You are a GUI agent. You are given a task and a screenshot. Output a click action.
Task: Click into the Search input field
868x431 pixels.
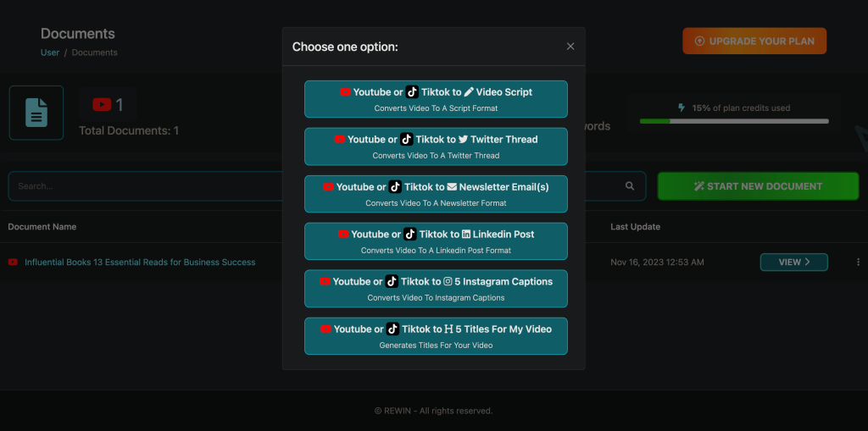click(x=144, y=186)
